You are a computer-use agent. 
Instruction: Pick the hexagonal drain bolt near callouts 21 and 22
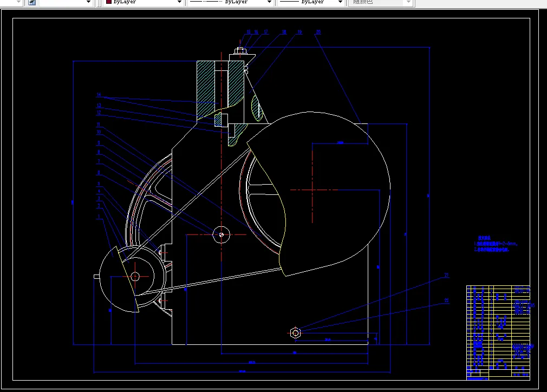[x=295, y=333]
